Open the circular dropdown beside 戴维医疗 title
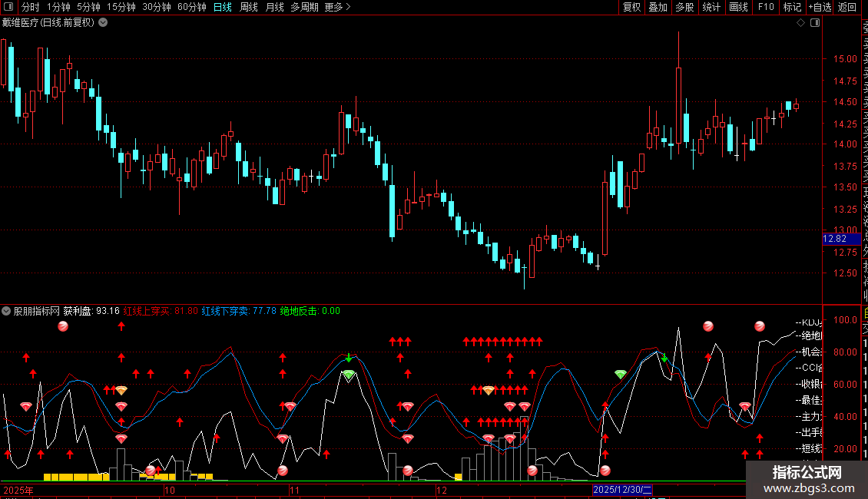Viewport: 868px width, 499px height. click(103, 23)
